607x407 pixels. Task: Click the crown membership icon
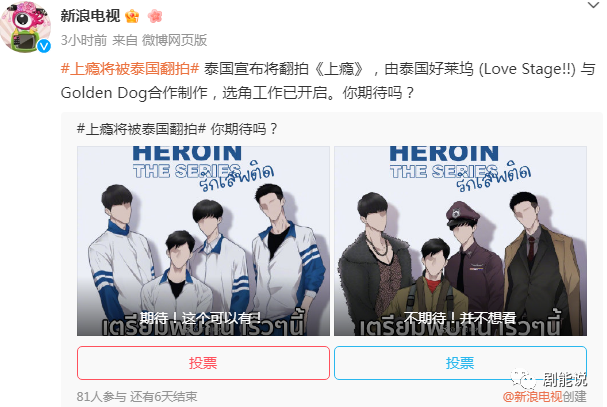(x=132, y=16)
